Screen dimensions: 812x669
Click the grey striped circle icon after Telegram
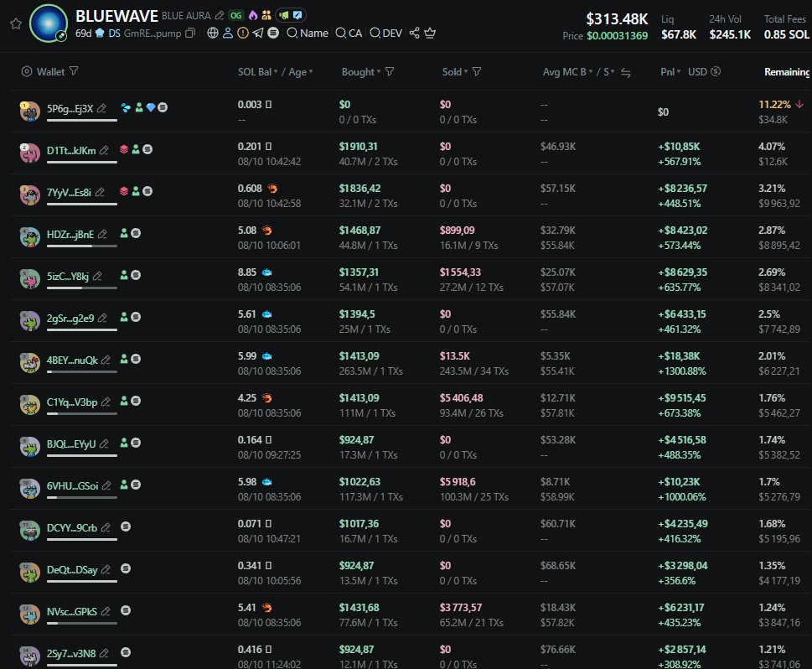point(273,34)
